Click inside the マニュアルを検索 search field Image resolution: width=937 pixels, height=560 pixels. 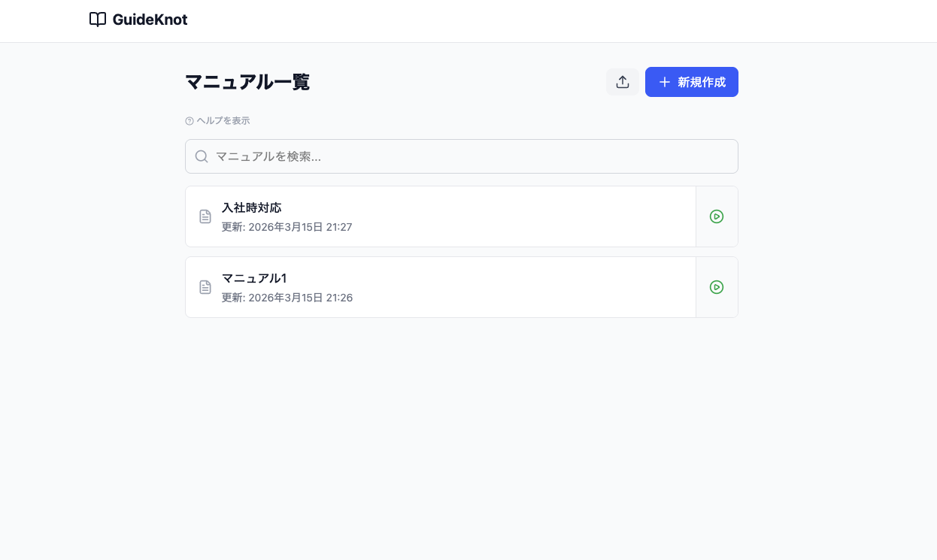pyautogui.click(x=462, y=156)
